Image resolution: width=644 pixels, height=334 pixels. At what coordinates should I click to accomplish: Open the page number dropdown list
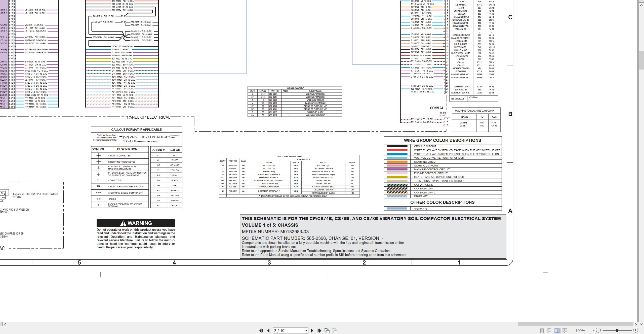306,330
